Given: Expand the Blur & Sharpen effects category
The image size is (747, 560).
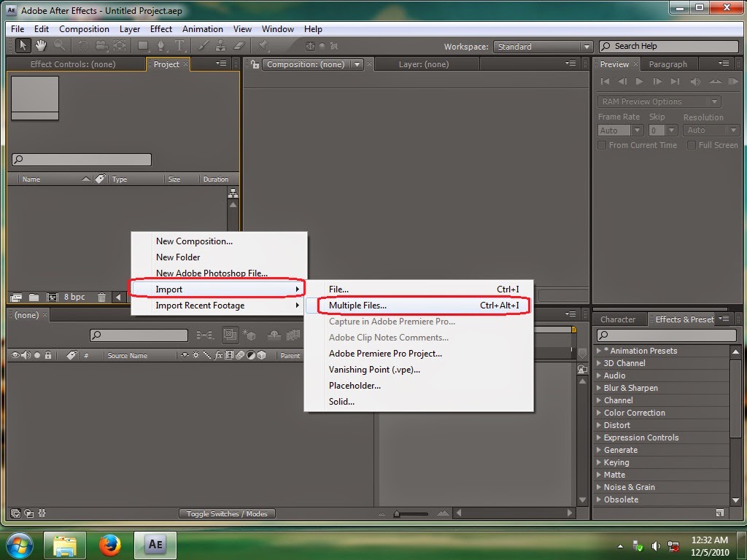Looking at the screenshot, I should coord(599,388).
